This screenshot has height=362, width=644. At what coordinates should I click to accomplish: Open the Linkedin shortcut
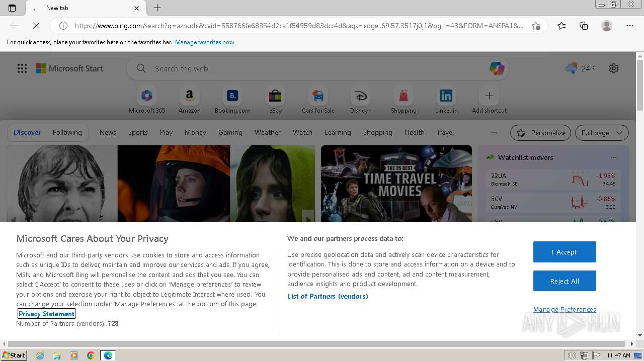[446, 101]
